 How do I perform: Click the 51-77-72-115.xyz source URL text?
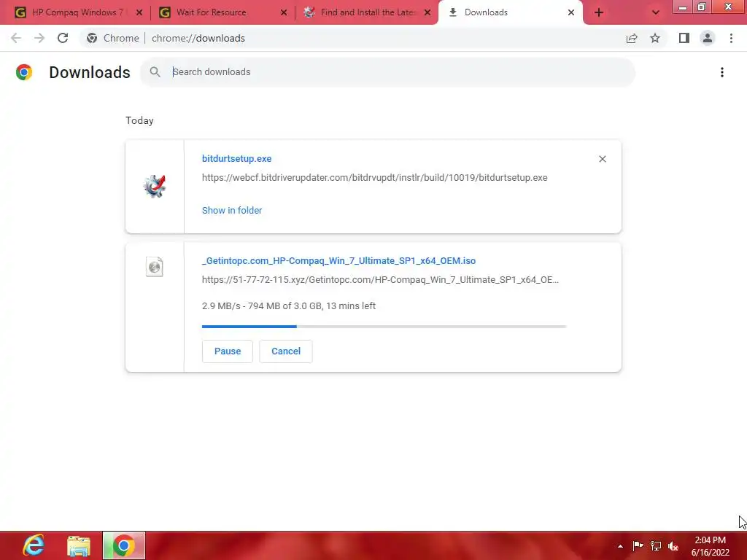pos(380,280)
